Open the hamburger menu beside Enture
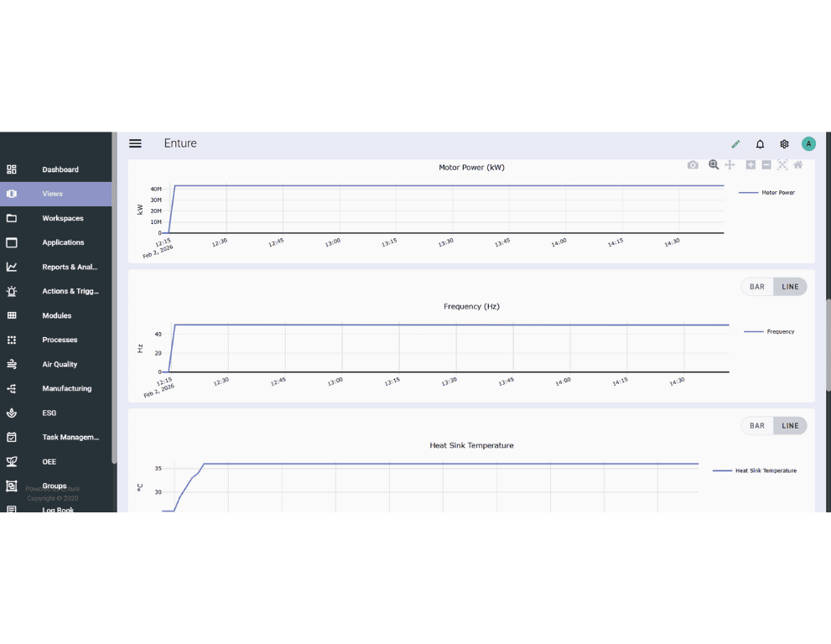 135,143
